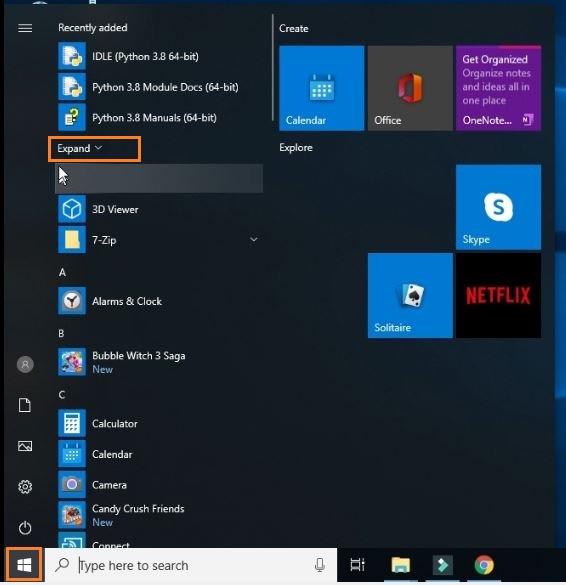The height and width of the screenshot is (585, 566).
Task: Open the Python 3.8 Module Docs icon
Action: point(72,87)
